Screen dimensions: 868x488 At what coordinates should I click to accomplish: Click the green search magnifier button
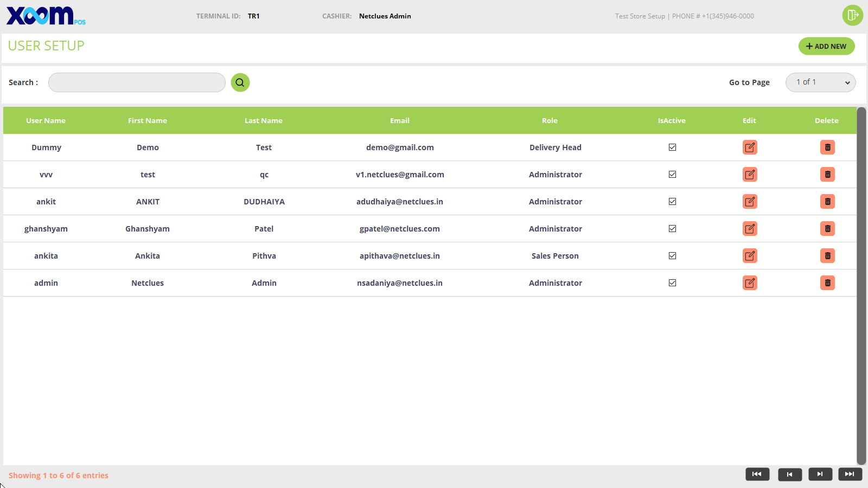[240, 82]
